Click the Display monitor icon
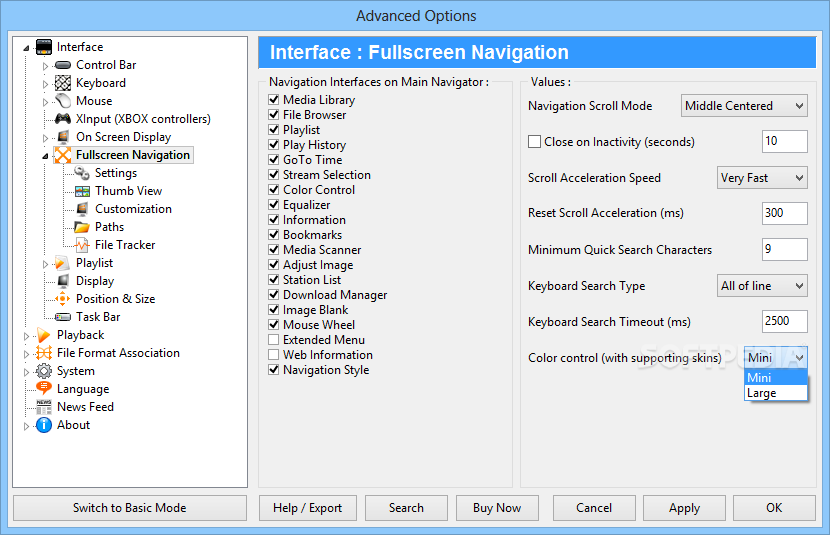 click(63, 281)
